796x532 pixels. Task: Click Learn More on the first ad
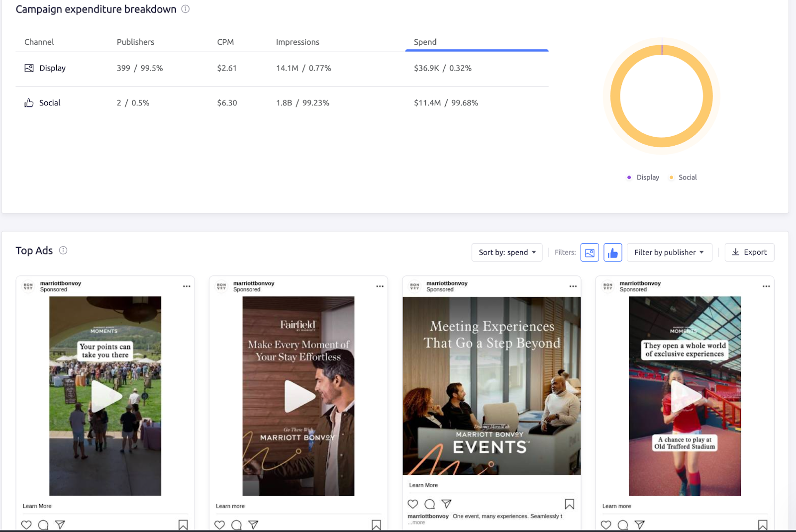37,506
